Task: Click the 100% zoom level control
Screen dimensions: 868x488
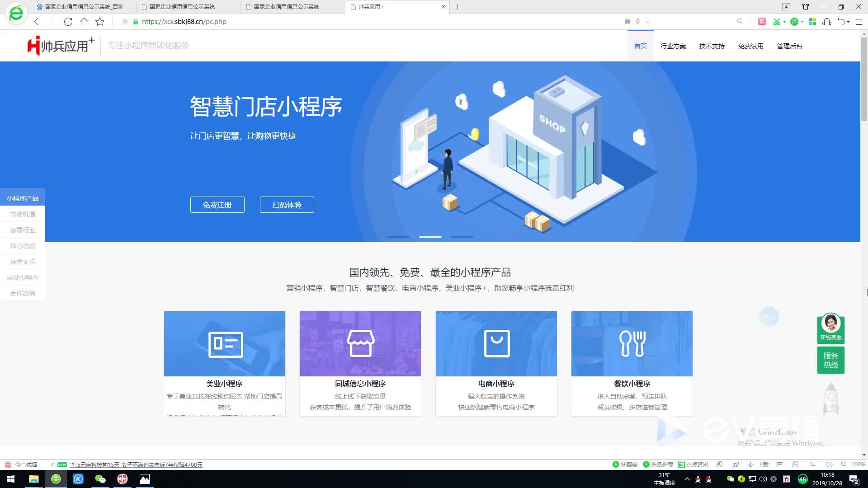Action: (x=858, y=465)
